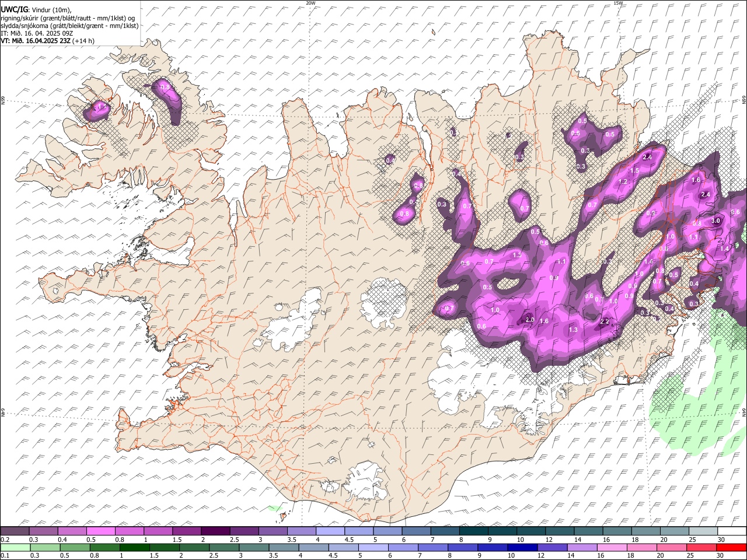Pick the 12 violet rain legend swatch
747x560 pixels.
[552, 547]
